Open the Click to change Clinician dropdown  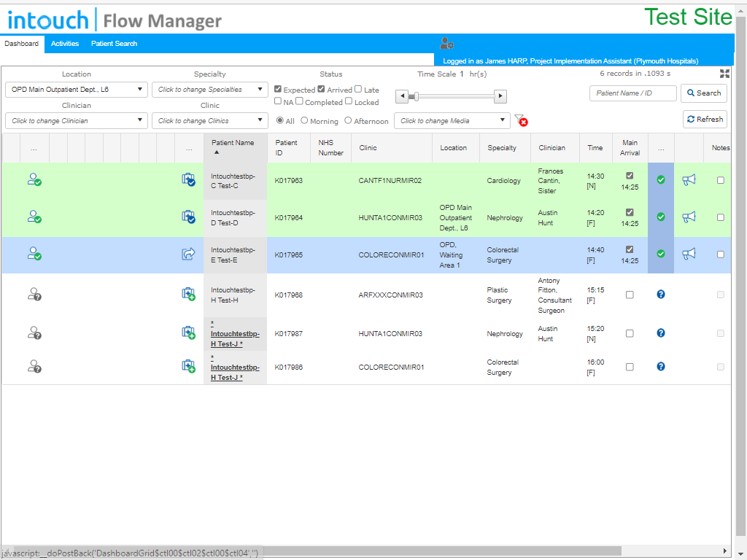pyautogui.click(x=77, y=120)
